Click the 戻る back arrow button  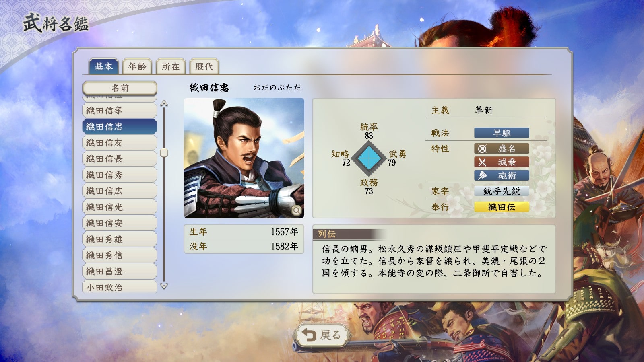click(322, 335)
